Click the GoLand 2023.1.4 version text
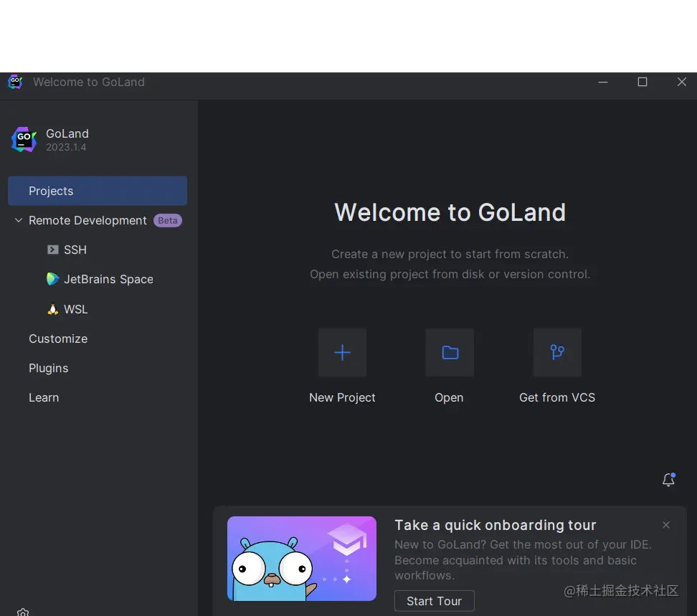 pos(66,147)
